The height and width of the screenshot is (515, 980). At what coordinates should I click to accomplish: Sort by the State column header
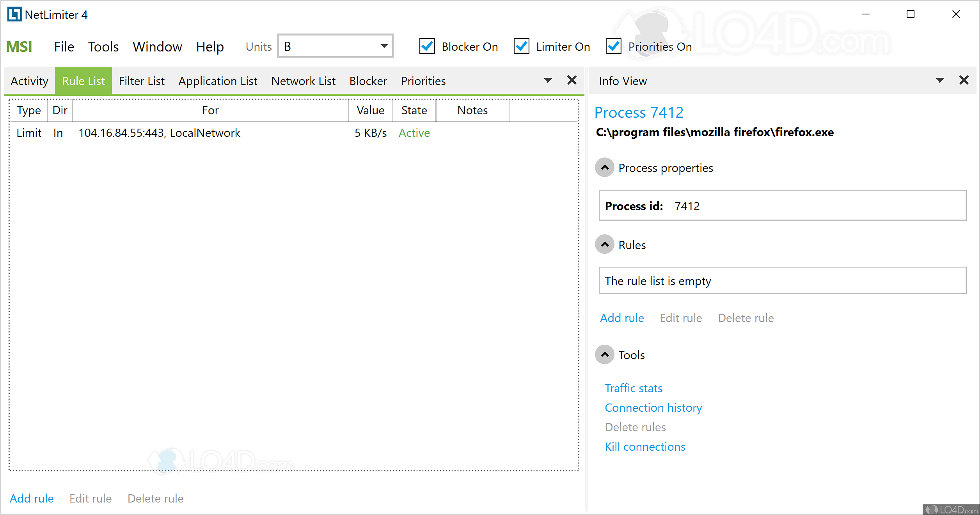(x=414, y=110)
